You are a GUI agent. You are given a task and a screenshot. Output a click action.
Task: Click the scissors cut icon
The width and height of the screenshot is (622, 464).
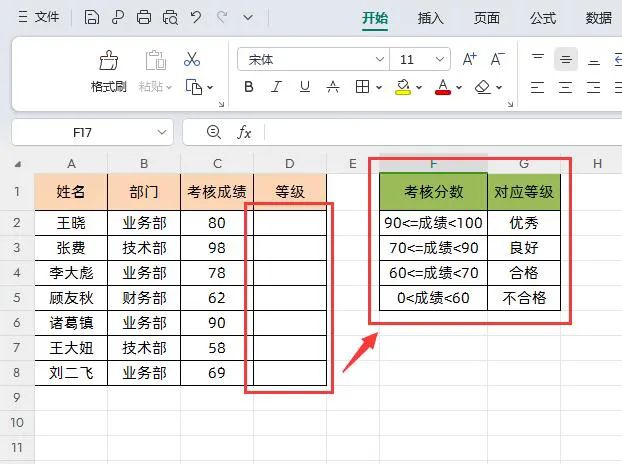point(192,59)
